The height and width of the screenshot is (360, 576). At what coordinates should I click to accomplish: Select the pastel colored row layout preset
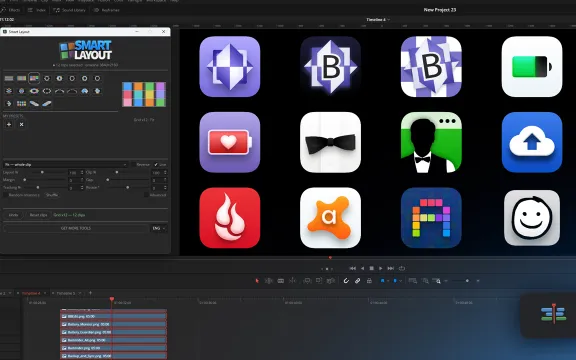pos(21,78)
